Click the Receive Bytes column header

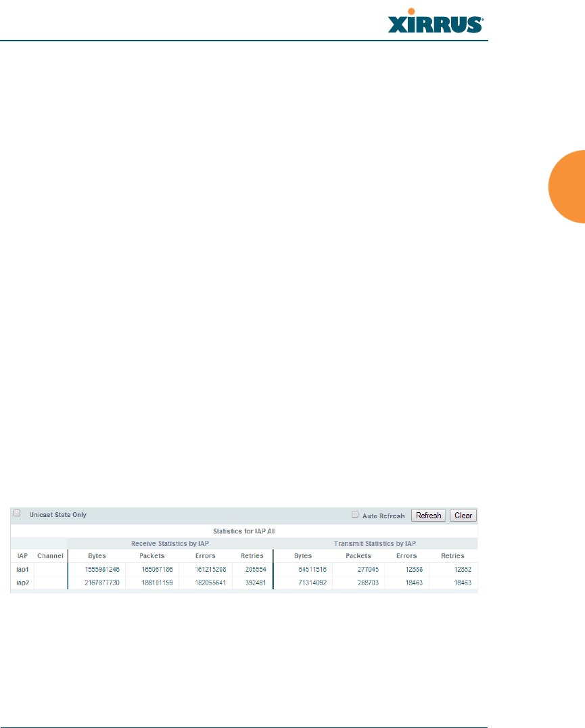[97, 555]
